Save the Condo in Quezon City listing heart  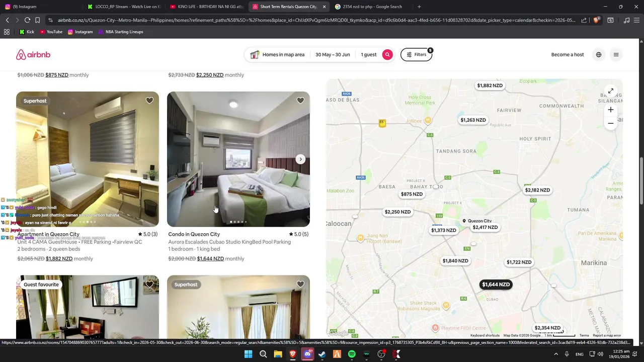point(300,101)
